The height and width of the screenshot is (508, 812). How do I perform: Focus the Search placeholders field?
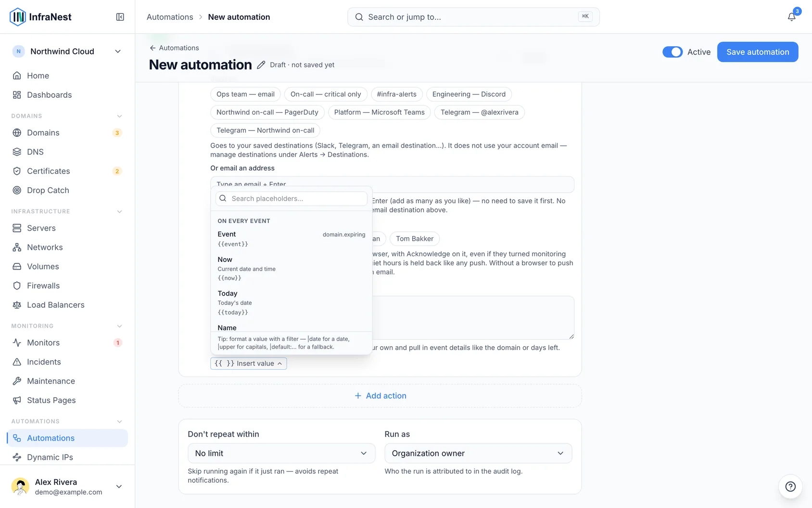coord(292,198)
